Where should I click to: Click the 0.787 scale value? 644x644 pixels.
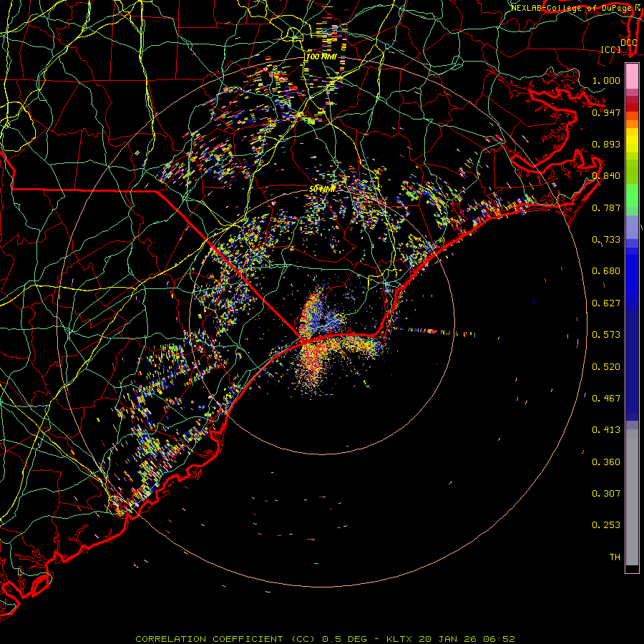point(606,208)
